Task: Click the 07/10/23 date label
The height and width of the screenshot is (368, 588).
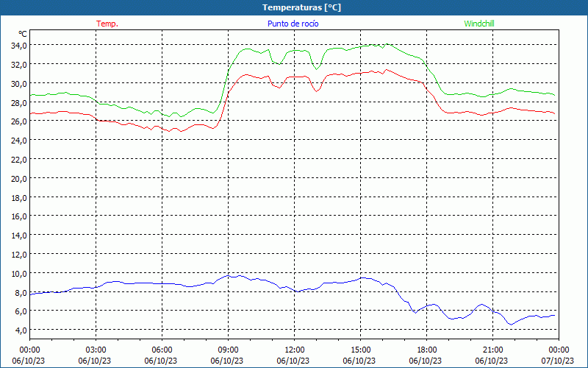Action: click(x=558, y=361)
